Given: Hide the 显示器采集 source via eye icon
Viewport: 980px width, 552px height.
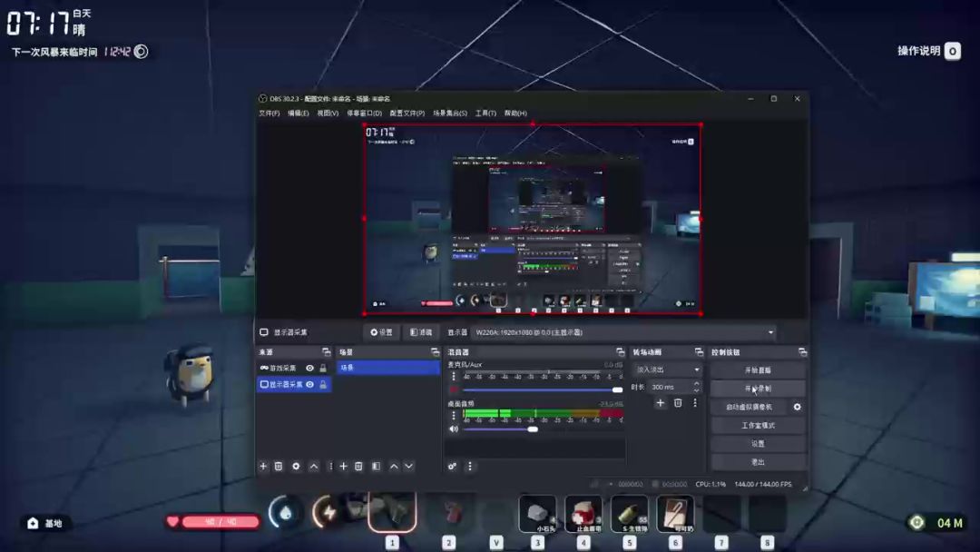Looking at the screenshot, I should coord(309,384).
